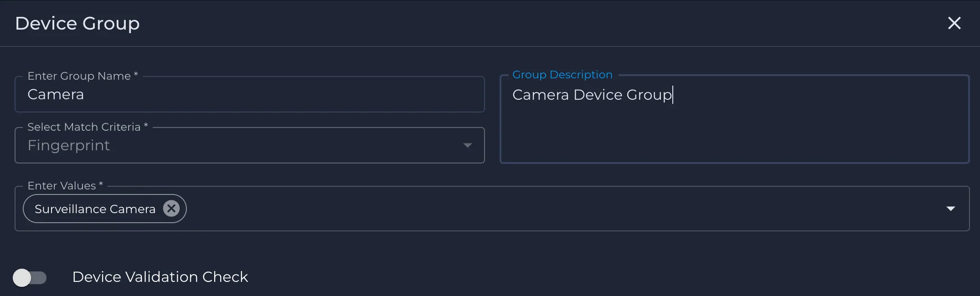Click inside the Group Description text area
The image size is (980, 296).
coord(735,119)
